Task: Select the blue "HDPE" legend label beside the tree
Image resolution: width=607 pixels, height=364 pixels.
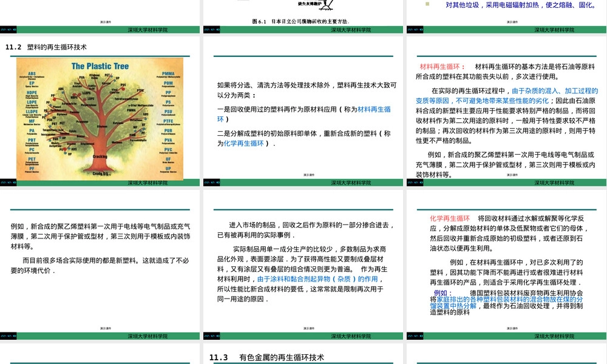Action: [32, 92]
